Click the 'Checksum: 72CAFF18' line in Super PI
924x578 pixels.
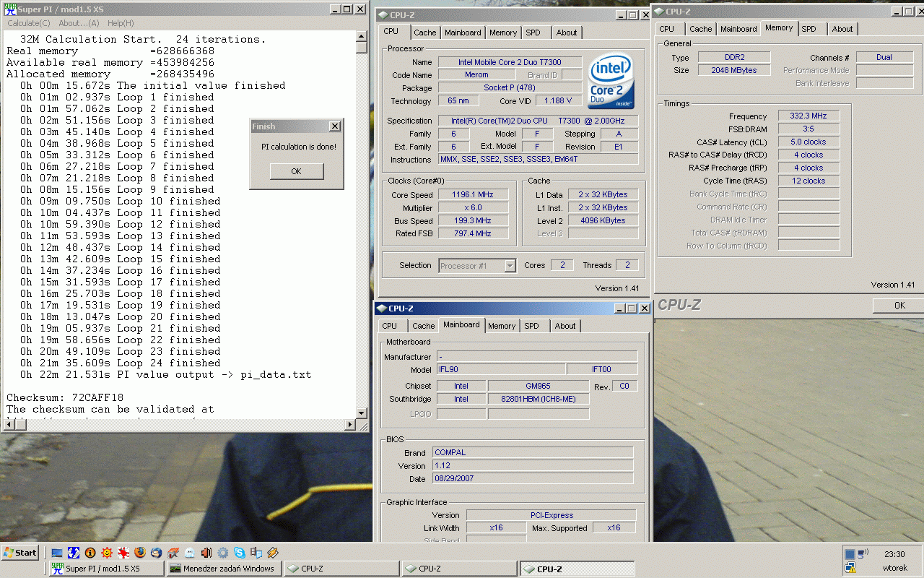point(65,398)
